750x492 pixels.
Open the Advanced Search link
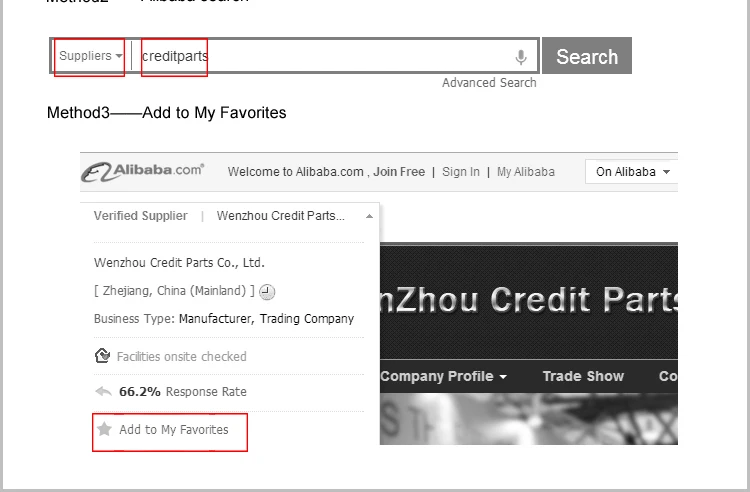pyautogui.click(x=489, y=83)
